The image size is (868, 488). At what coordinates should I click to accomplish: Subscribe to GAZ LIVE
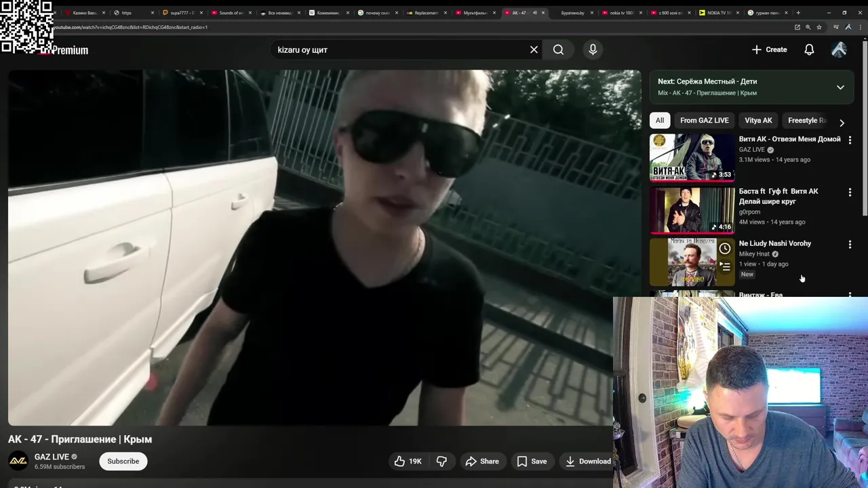click(123, 462)
